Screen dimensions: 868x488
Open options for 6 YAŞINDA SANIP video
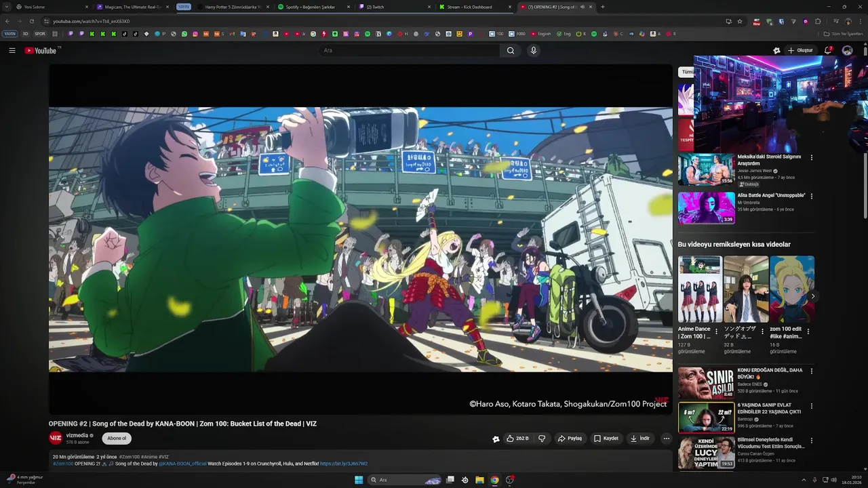tap(811, 407)
